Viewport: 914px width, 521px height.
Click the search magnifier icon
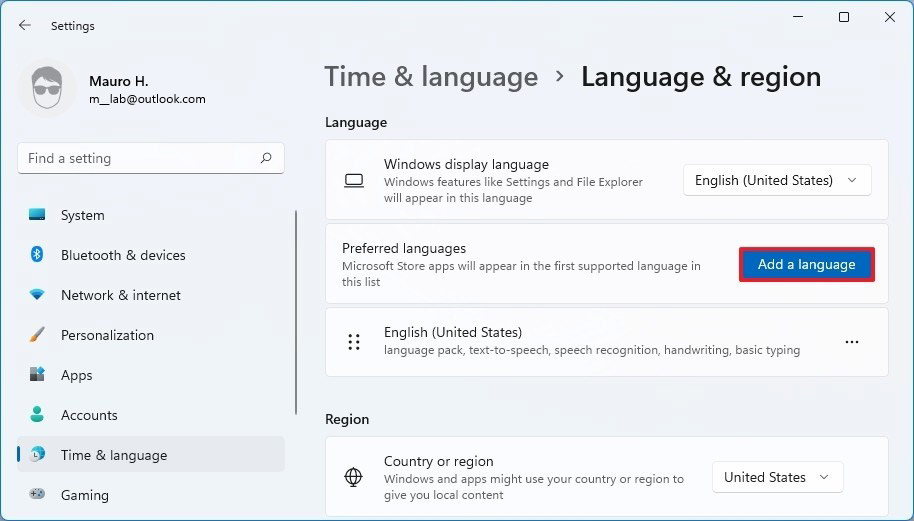(x=266, y=158)
